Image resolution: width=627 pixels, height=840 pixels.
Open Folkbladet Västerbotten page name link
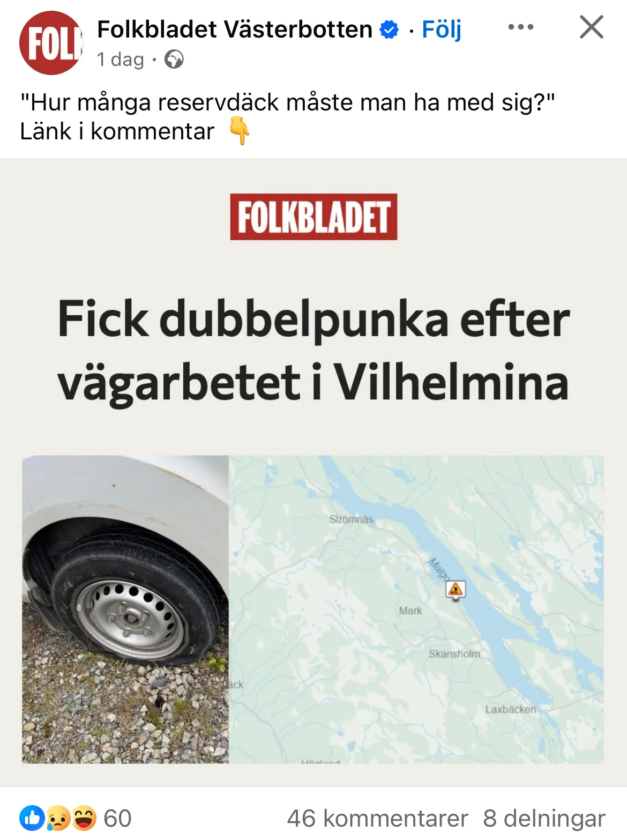(x=235, y=29)
